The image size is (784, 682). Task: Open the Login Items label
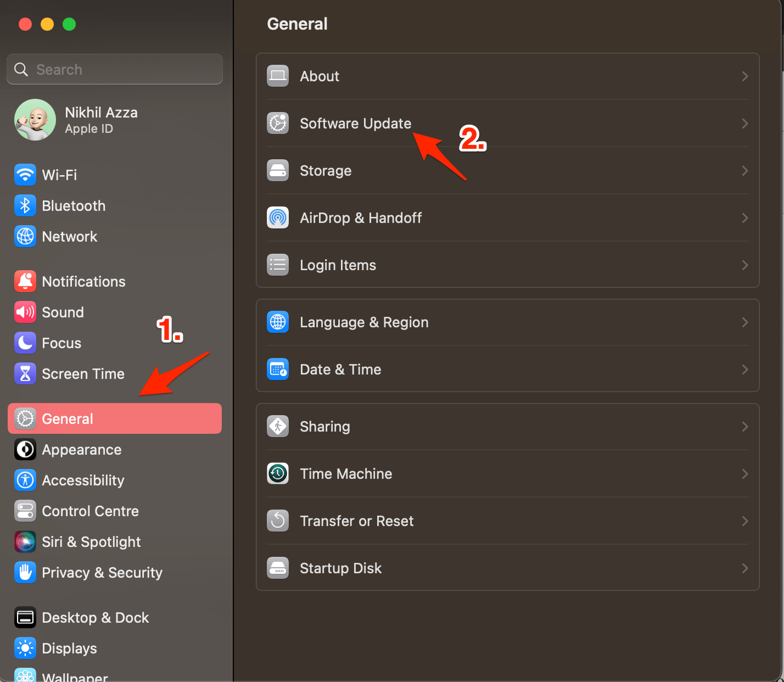[x=338, y=265]
